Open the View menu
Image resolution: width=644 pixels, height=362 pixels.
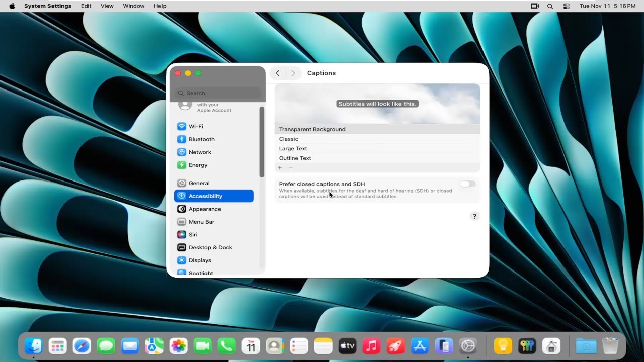pyautogui.click(x=107, y=6)
